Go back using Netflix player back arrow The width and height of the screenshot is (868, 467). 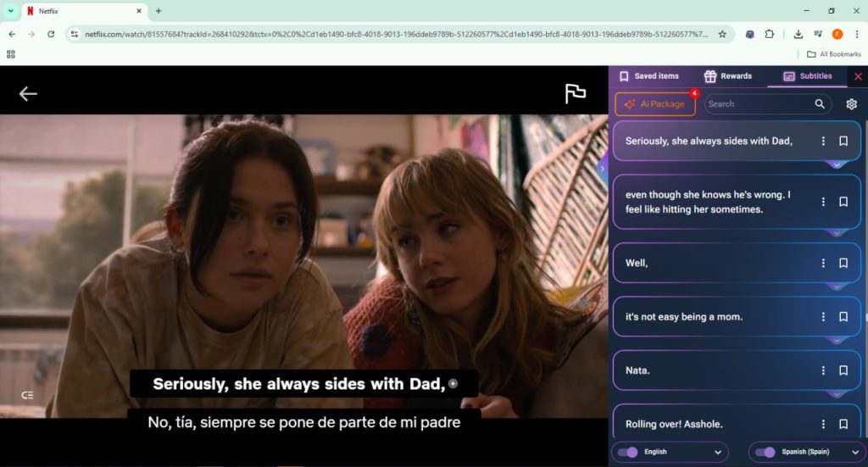pos(28,94)
